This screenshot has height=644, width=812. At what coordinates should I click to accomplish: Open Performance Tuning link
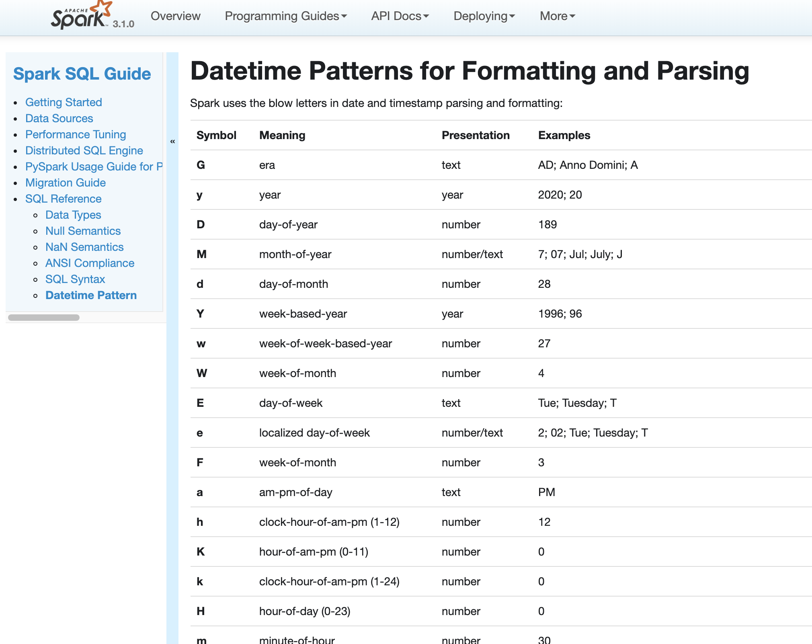76,134
